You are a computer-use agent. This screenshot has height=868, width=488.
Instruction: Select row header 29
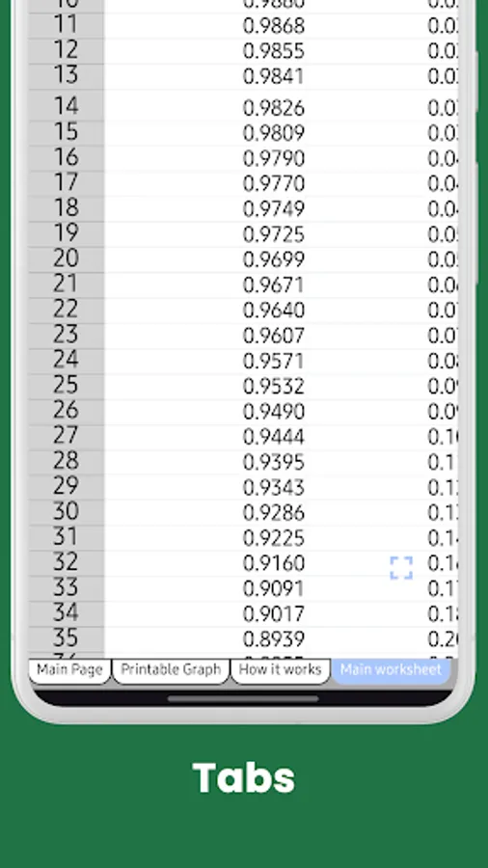click(66, 488)
